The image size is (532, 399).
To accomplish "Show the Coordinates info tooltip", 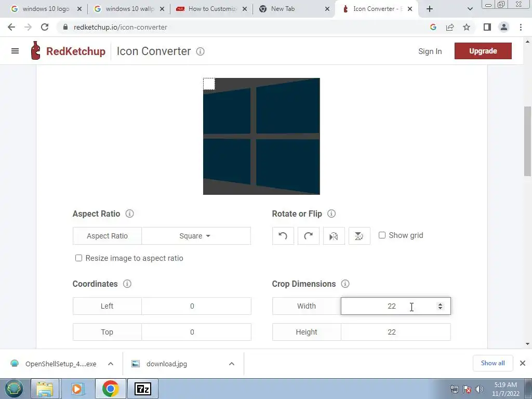I will pyautogui.click(x=127, y=284).
